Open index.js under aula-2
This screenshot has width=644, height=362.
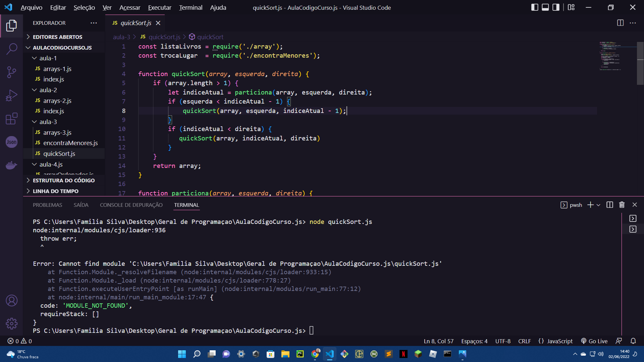click(64, 111)
